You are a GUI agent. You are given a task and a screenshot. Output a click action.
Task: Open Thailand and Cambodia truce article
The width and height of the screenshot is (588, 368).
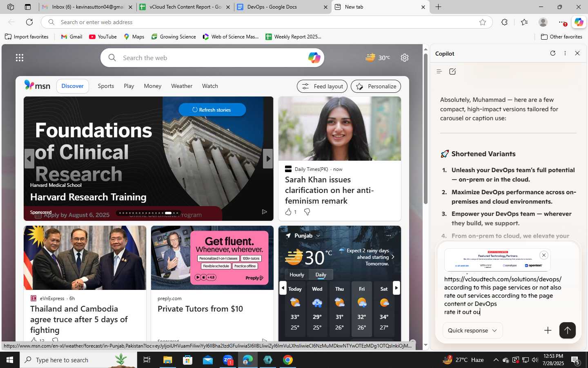tap(79, 319)
